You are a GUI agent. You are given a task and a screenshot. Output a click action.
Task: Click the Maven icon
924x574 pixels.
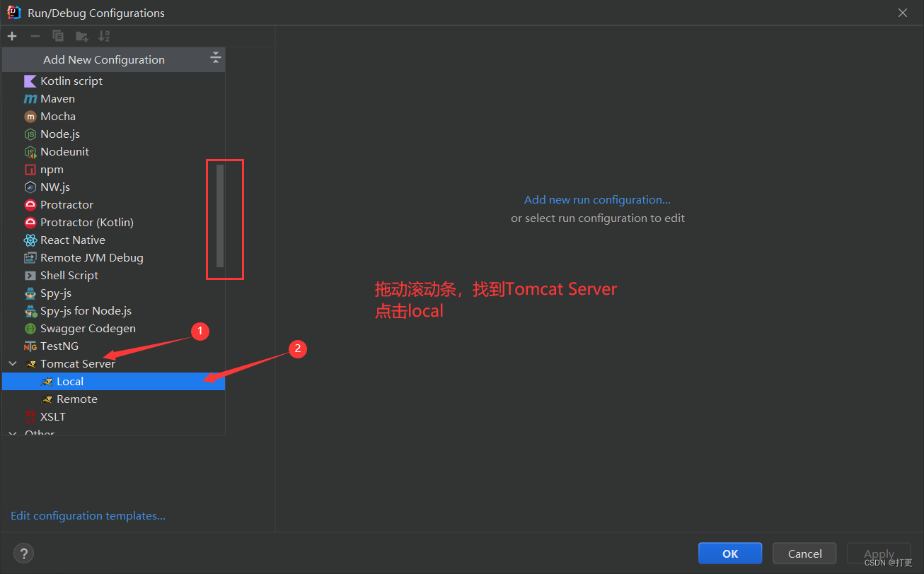pos(30,99)
